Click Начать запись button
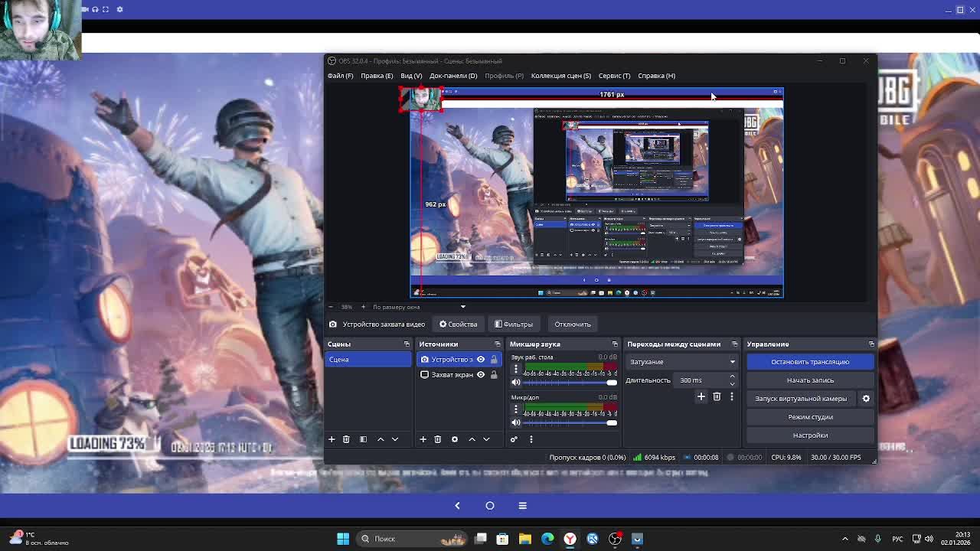The image size is (980, 551). [x=810, y=380]
